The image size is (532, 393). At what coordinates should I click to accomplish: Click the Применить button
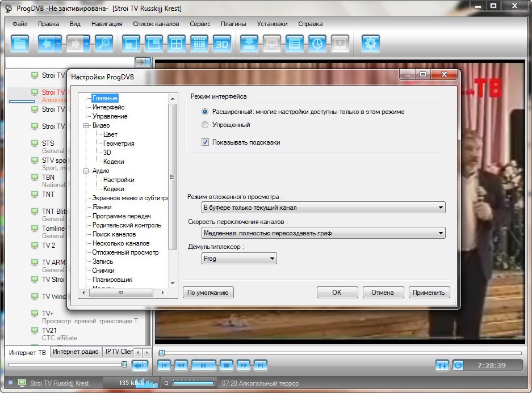click(x=429, y=293)
